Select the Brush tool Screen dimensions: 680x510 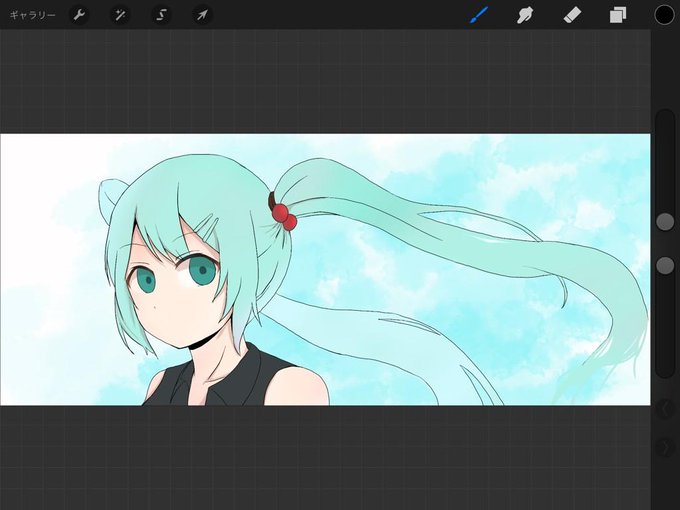click(479, 15)
